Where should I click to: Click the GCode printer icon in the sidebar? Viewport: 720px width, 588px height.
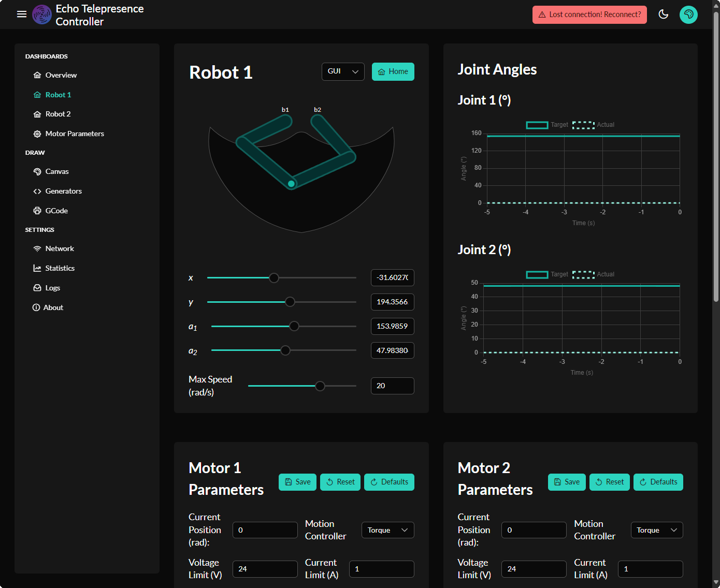37,211
